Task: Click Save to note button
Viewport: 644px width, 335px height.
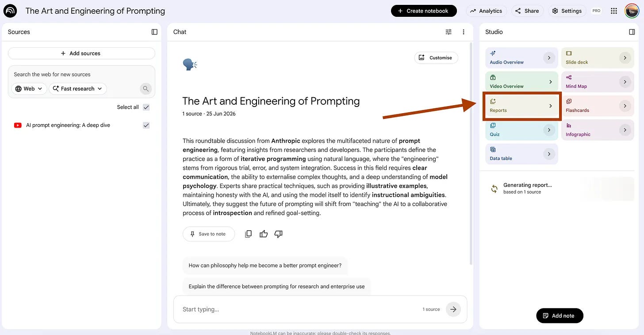Action: [208, 234]
